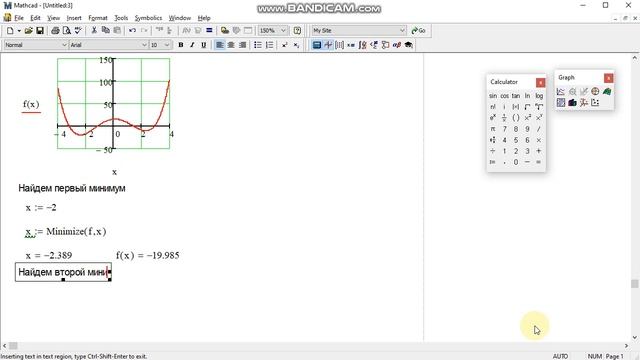This screenshot has height=360, width=640.
Task: Cut the selection with the scissors icon
Action: click(94, 31)
